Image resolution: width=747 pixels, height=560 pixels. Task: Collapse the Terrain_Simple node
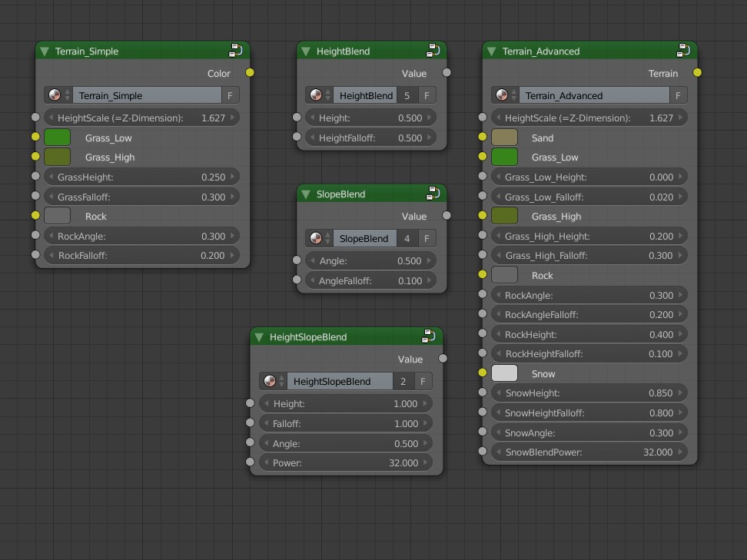pos(44,51)
